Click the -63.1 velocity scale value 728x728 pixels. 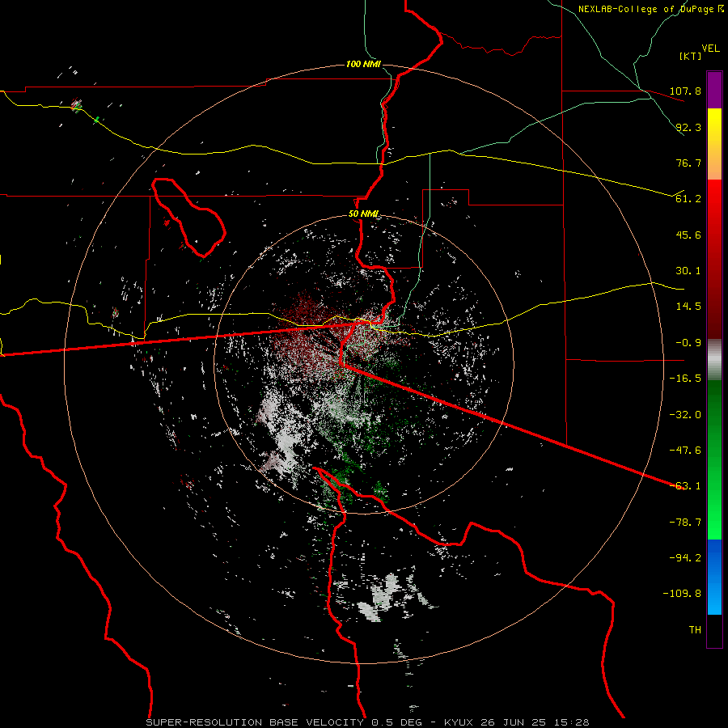(685, 486)
